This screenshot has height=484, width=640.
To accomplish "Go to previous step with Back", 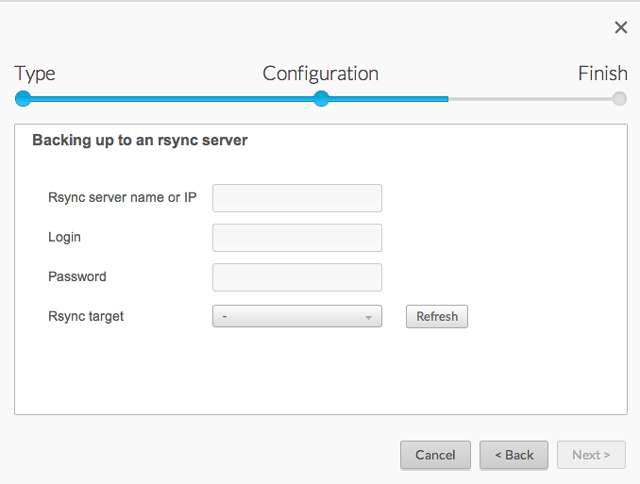I will pos(513,455).
